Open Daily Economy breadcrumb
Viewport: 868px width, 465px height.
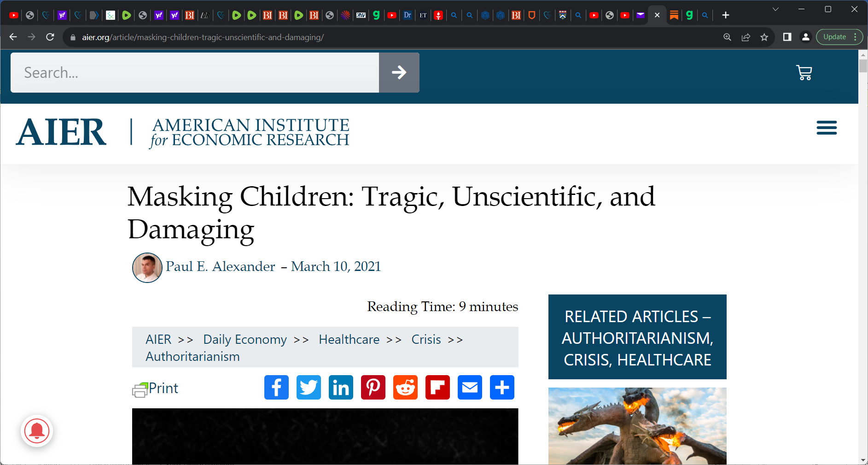(245, 339)
